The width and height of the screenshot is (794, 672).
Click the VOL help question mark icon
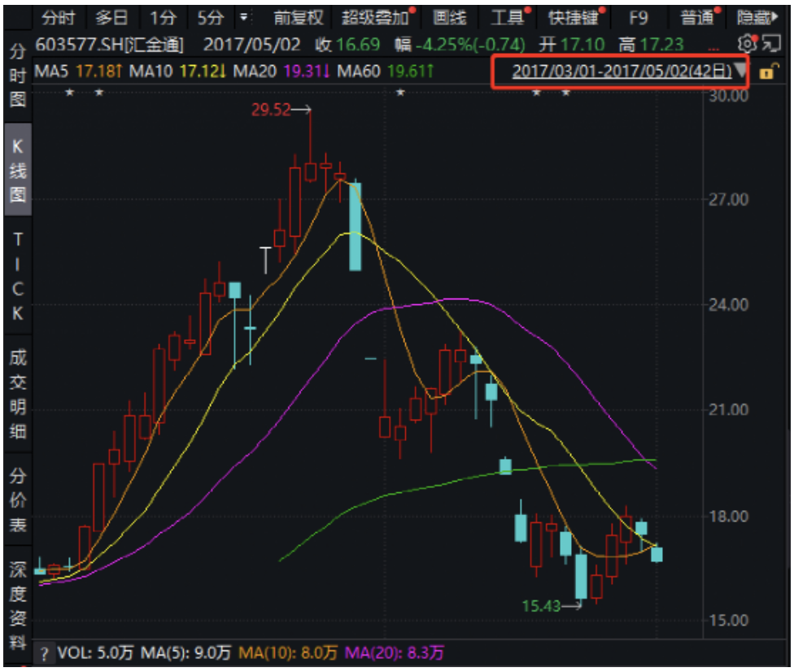pyautogui.click(x=44, y=652)
